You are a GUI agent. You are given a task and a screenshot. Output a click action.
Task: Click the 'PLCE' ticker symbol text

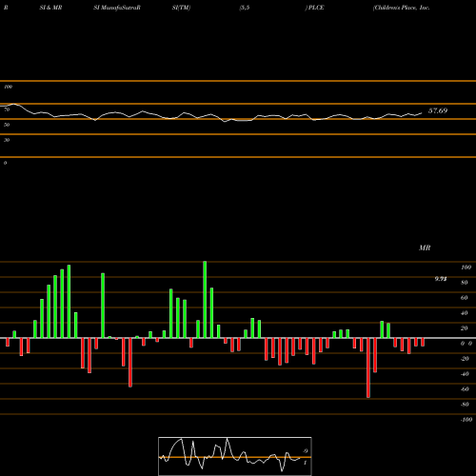coord(316,8)
